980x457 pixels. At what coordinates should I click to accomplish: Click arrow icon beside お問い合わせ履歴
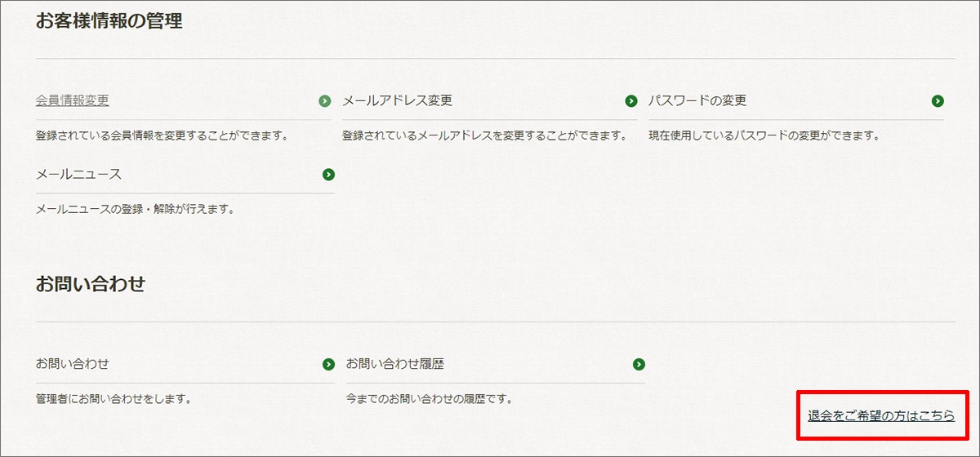639,364
